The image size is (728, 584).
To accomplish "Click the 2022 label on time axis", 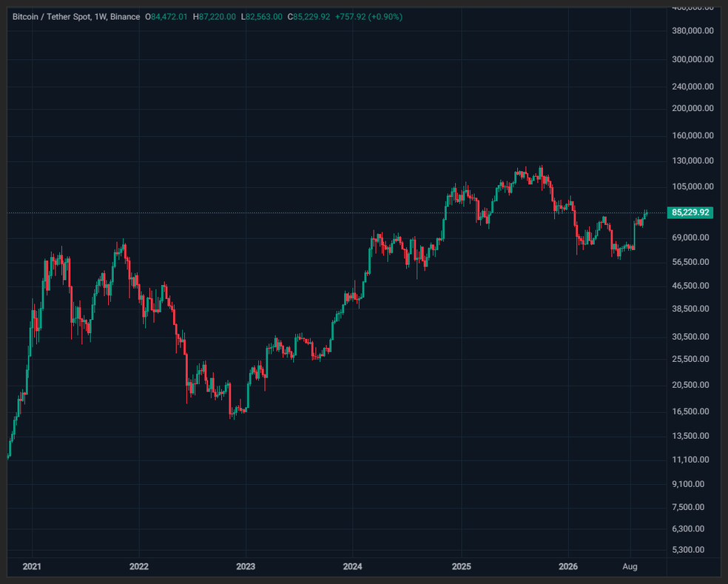I will pyautogui.click(x=139, y=566).
